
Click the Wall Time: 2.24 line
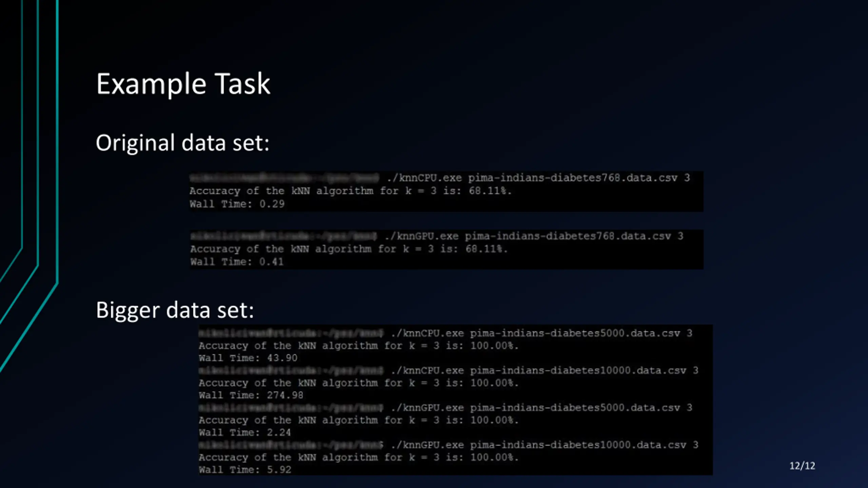pos(245,432)
